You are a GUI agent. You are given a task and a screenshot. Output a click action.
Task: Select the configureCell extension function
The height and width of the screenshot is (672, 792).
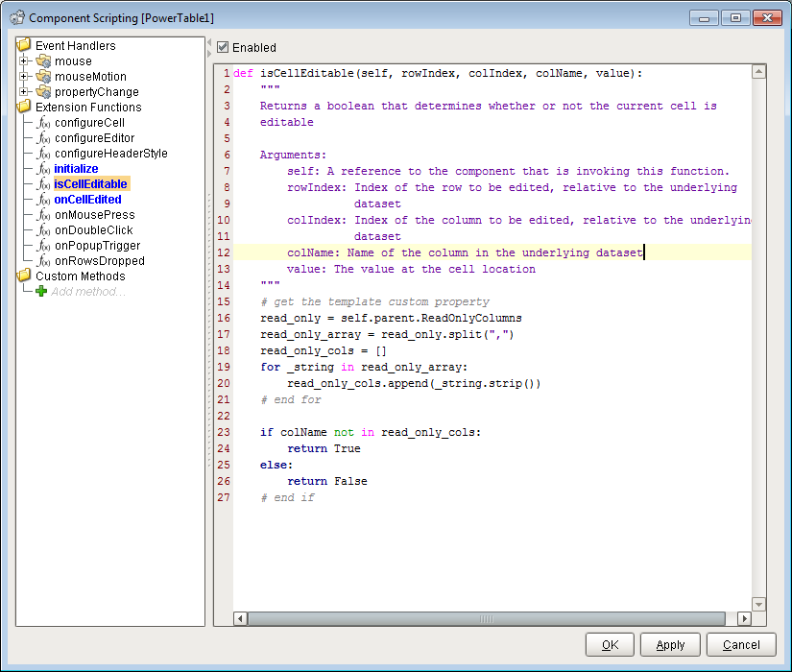click(89, 123)
